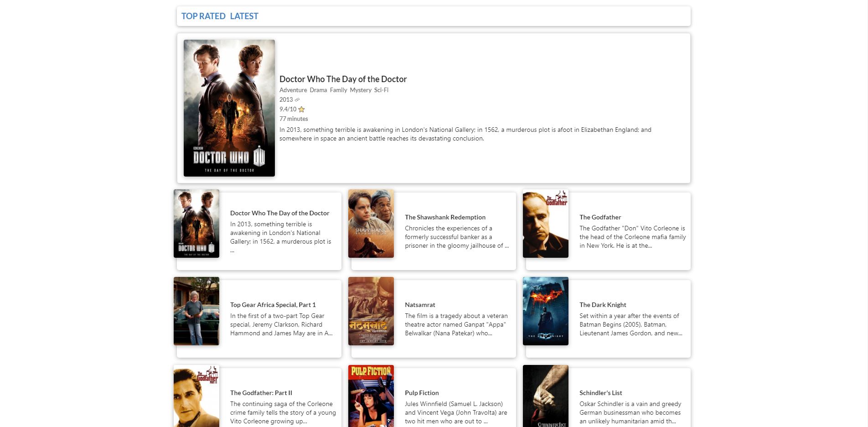Click featured title Doctor Who The Day of the Doctor
Screen dimensions: 868x427
click(343, 79)
